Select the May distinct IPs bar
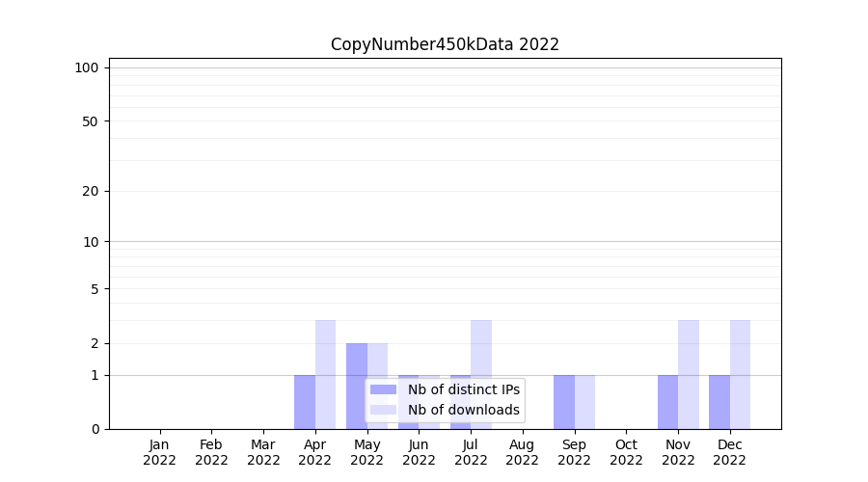868x482 pixels. (357, 386)
